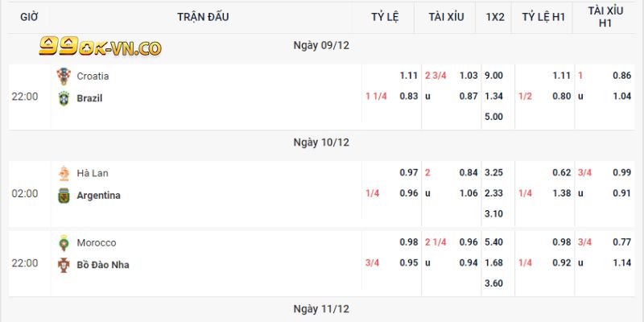Viewport: 644px width, 322px height.
Task: Click the TÀI XỈU column header
Action: coord(445,16)
